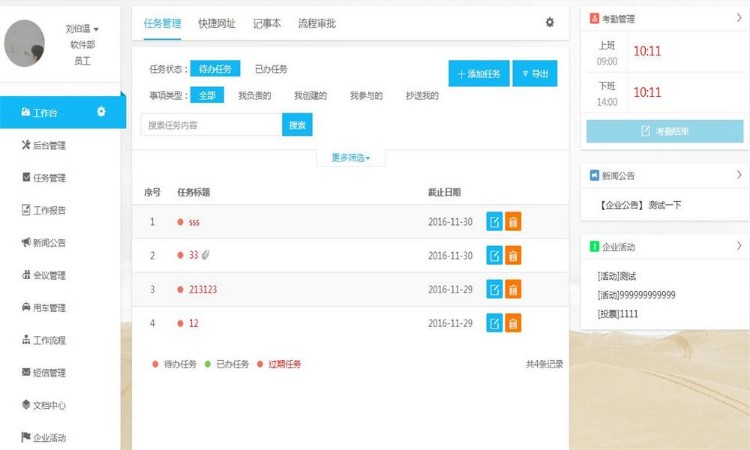
Task: Delete task 12 with trash icon
Action: coord(513,323)
